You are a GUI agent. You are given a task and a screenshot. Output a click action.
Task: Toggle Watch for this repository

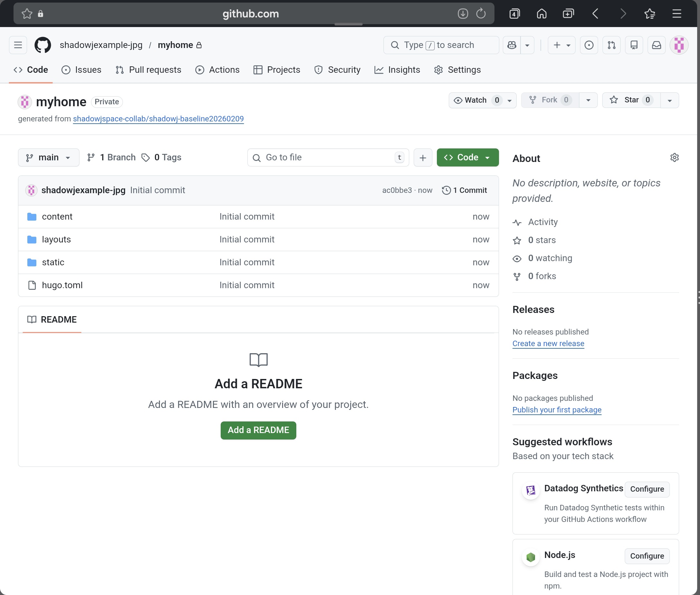tap(475, 100)
